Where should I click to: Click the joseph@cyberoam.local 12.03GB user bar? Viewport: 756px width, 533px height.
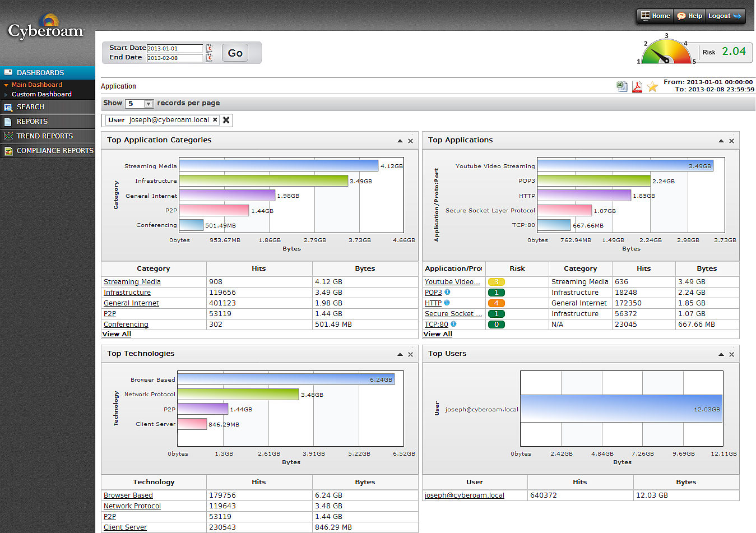point(622,409)
